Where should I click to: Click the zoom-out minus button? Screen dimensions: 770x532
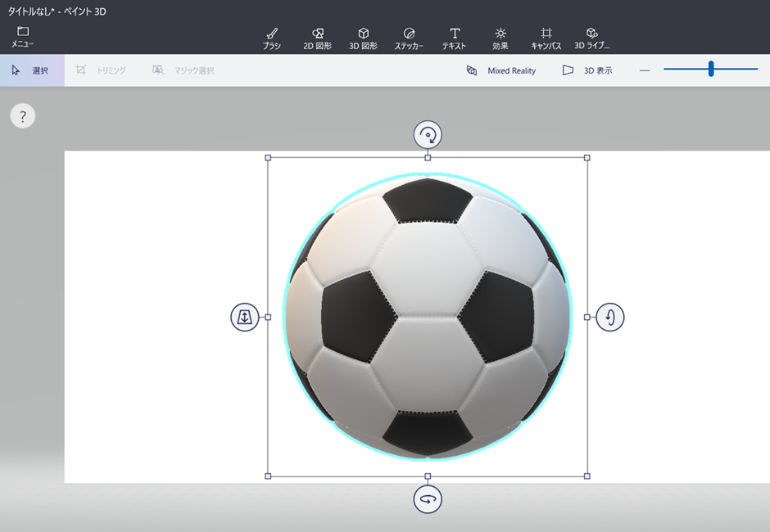click(645, 70)
